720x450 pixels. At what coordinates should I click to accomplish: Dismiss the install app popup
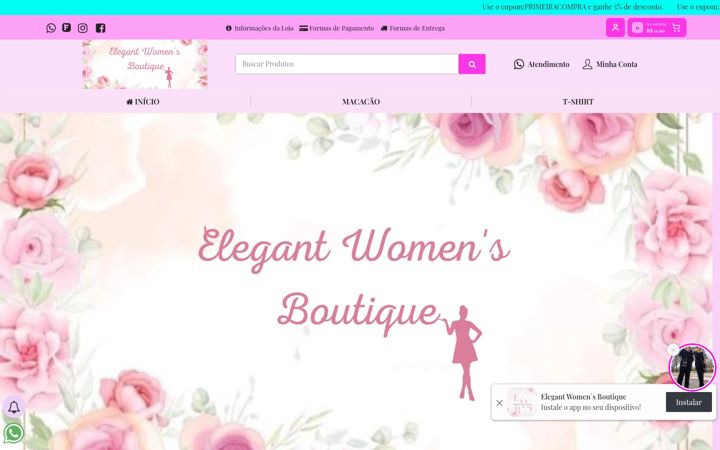pyautogui.click(x=500, y=403)
